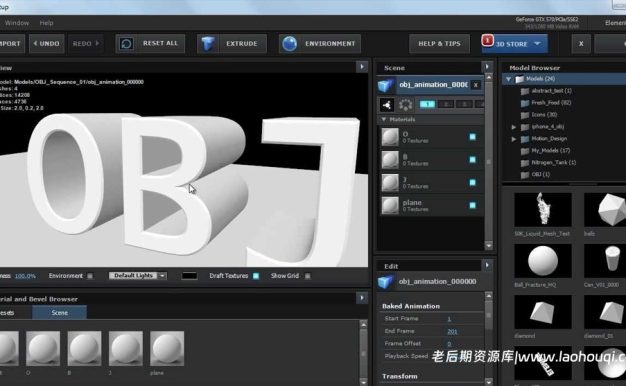Toggle visibility checkbox for material J

(473, 182)
